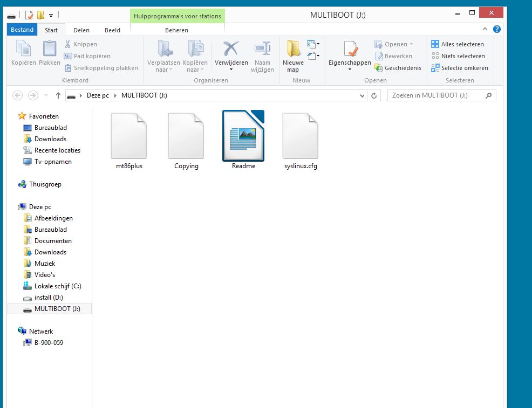Switch to the Beeld ribbon tab

coord(112,30)
